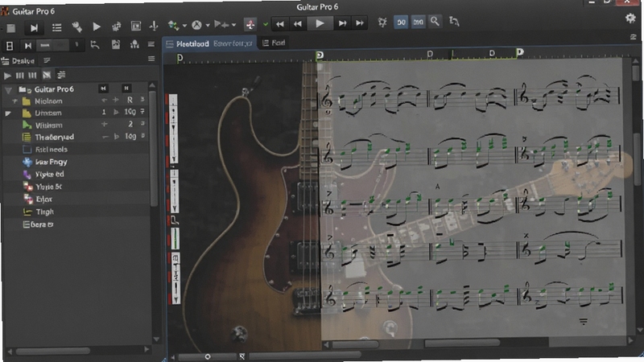Open hamburger menu in the Dealve panel header
The width and height of the screenshot is (644, 362).
pyautogui.click(x=151, y=59)
